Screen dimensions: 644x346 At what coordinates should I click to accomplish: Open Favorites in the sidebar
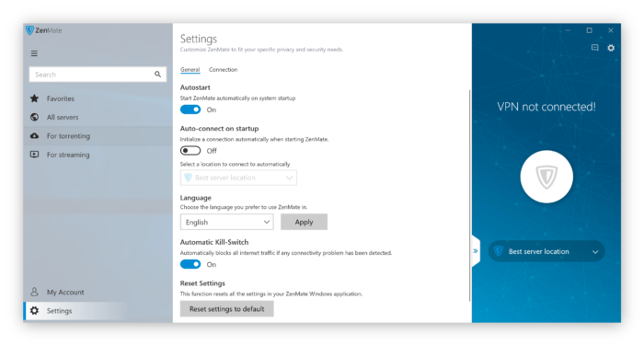[98, 98]
